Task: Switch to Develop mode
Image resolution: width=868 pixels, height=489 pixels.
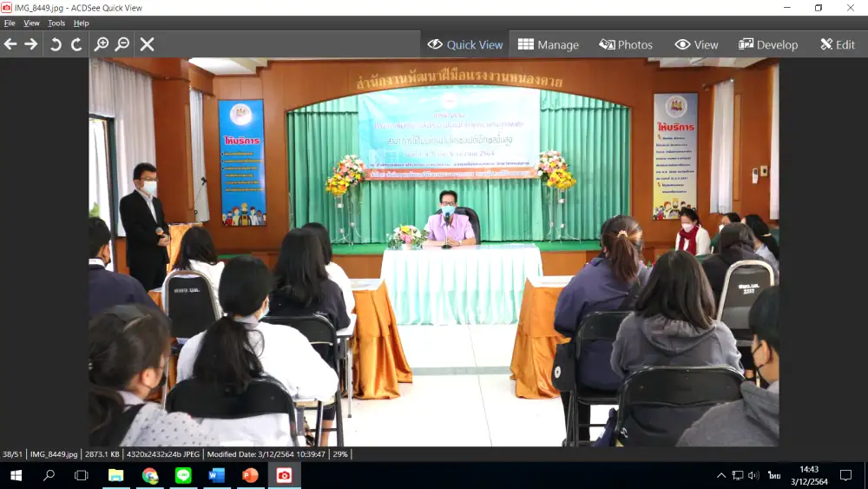Action: coord(768,45)
